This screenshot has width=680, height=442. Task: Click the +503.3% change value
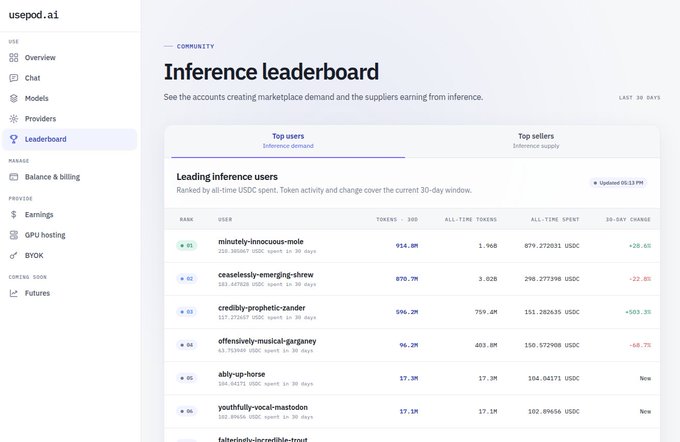638,312
